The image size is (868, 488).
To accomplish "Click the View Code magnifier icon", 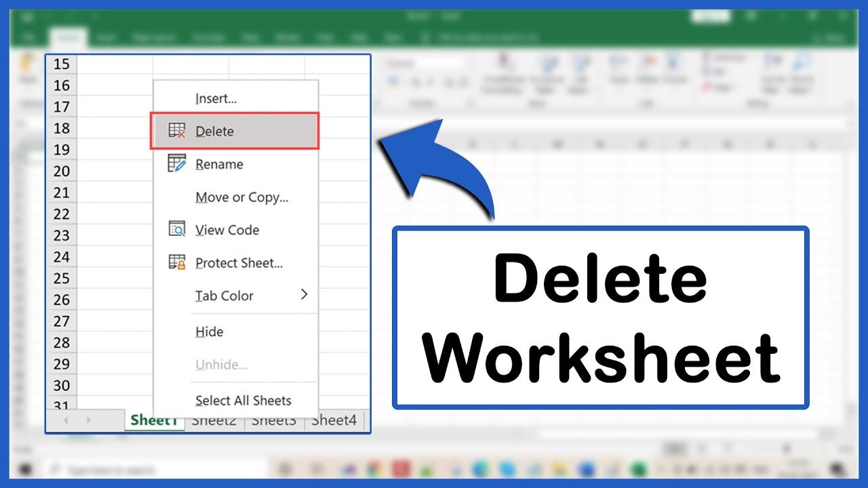I will coord(176,229).
